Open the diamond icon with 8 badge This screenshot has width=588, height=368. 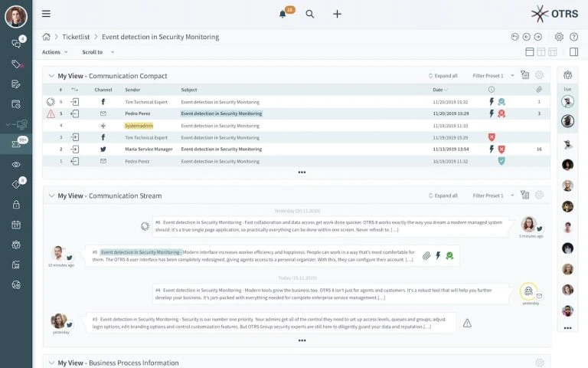(x=16, y=184)
